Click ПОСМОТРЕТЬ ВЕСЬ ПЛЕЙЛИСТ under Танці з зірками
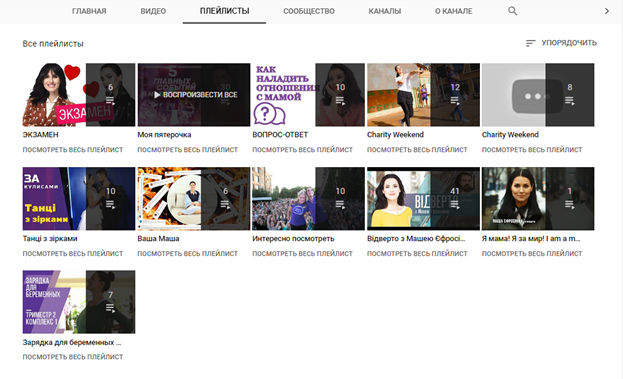 (x=73, y=253)
